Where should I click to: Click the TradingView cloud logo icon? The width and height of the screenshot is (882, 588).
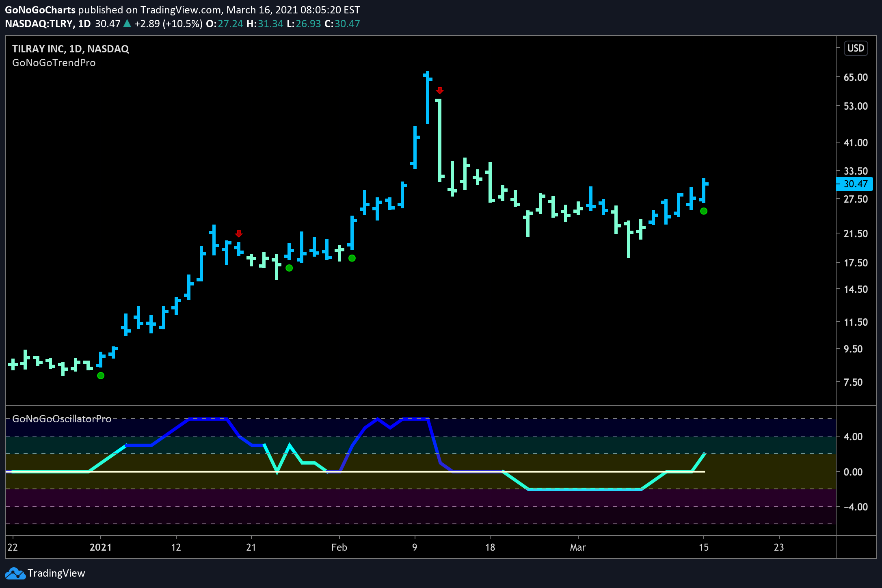point(15,573)
